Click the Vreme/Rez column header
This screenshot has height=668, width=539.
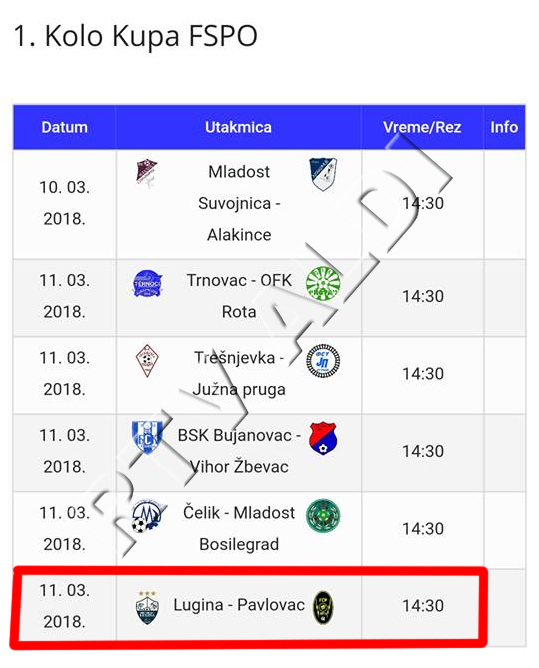[422, 127]
